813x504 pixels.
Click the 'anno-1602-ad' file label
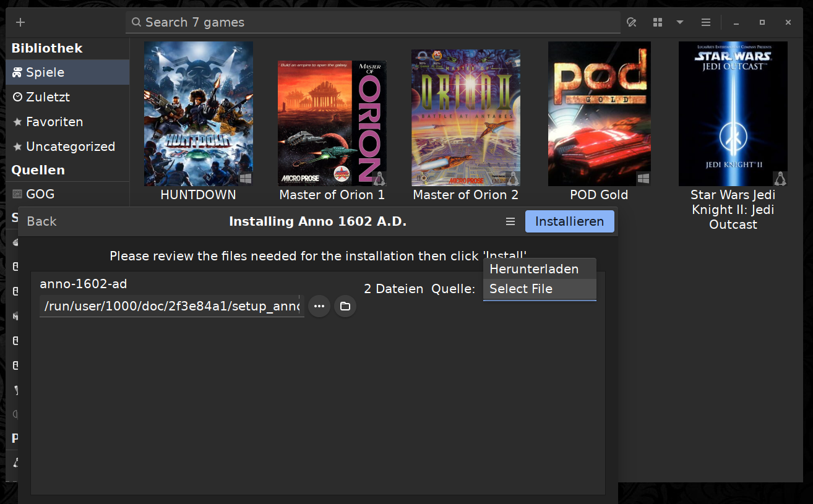pyautogui.click(x=84, y=284)
